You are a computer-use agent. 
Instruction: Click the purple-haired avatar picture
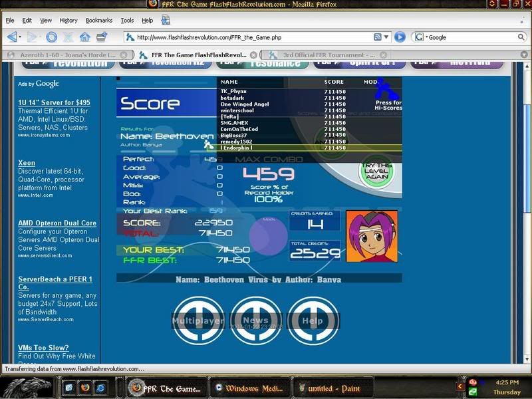[372, 236]
